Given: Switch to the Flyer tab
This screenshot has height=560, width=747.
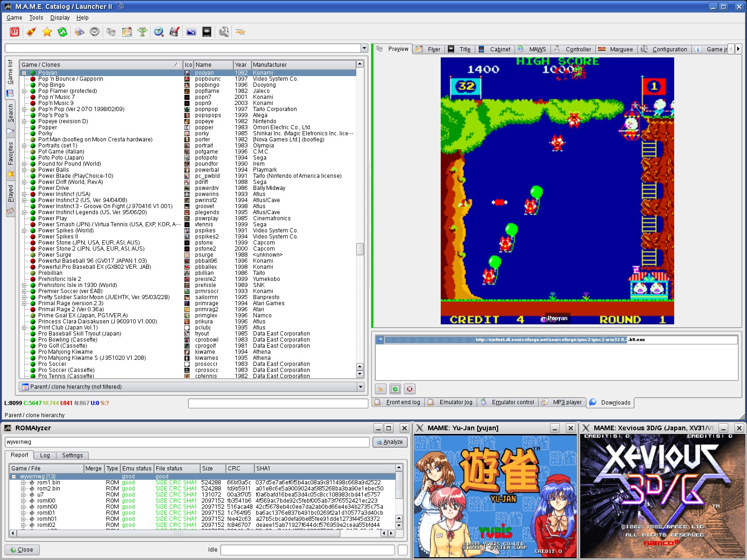Looking at the screenshot, I should coord(429,49).
